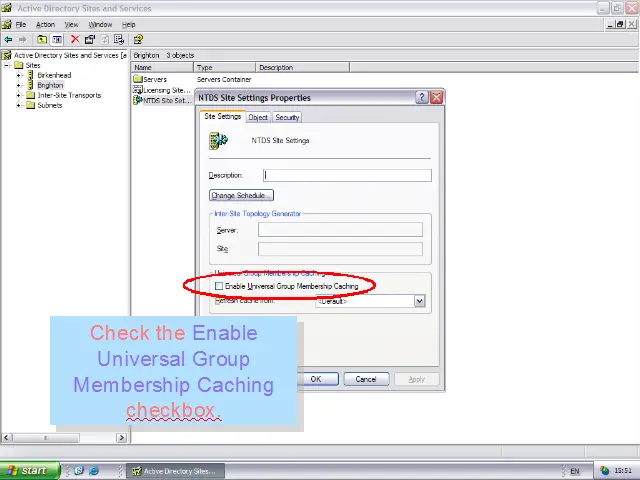Open the Refresh cache from dropdown
Image resolution: width=640 pixels, height=480 pixels.
coord(420,301)
